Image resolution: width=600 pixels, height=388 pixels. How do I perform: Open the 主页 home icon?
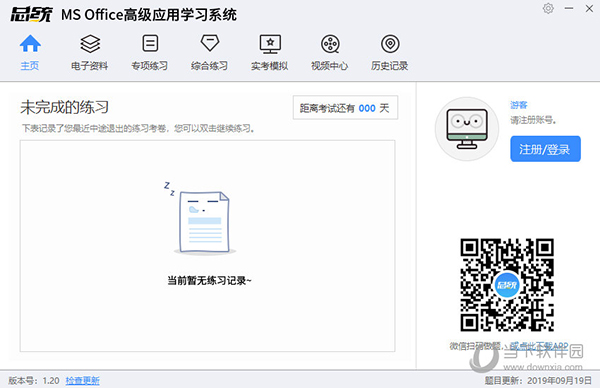[30, 43]
